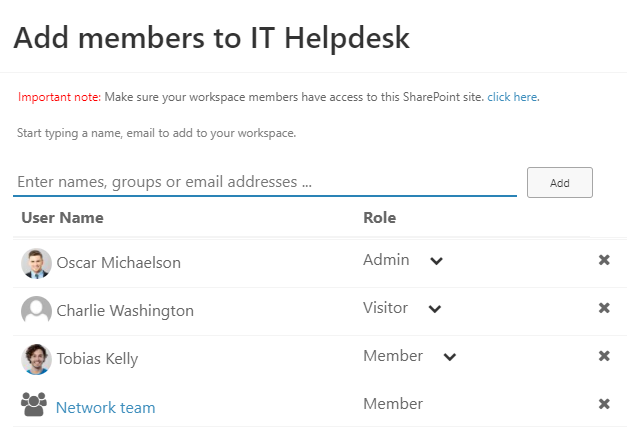Open the Network team link

(x=106, y=408)
